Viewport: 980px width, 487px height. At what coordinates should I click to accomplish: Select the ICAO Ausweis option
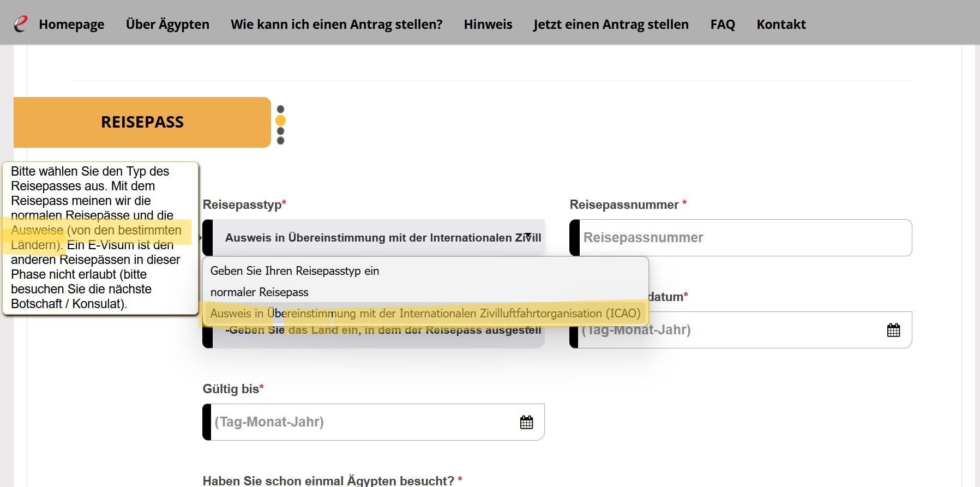tap(425, 314)
